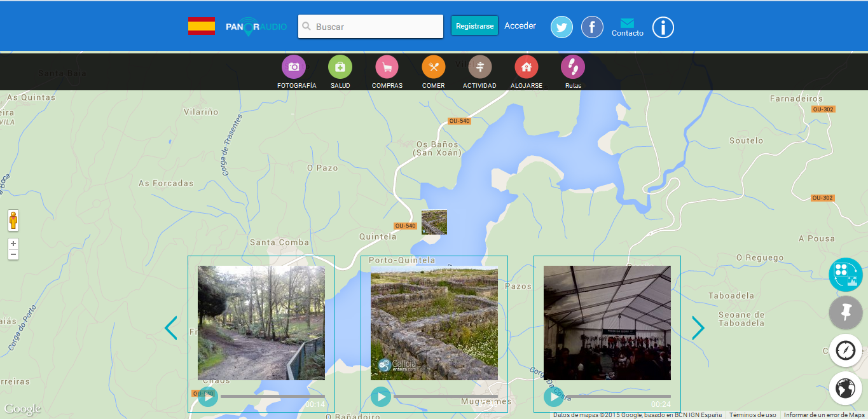Click the Registrarse button
Viewport: 868px width, 419px height.
point(474,26)
